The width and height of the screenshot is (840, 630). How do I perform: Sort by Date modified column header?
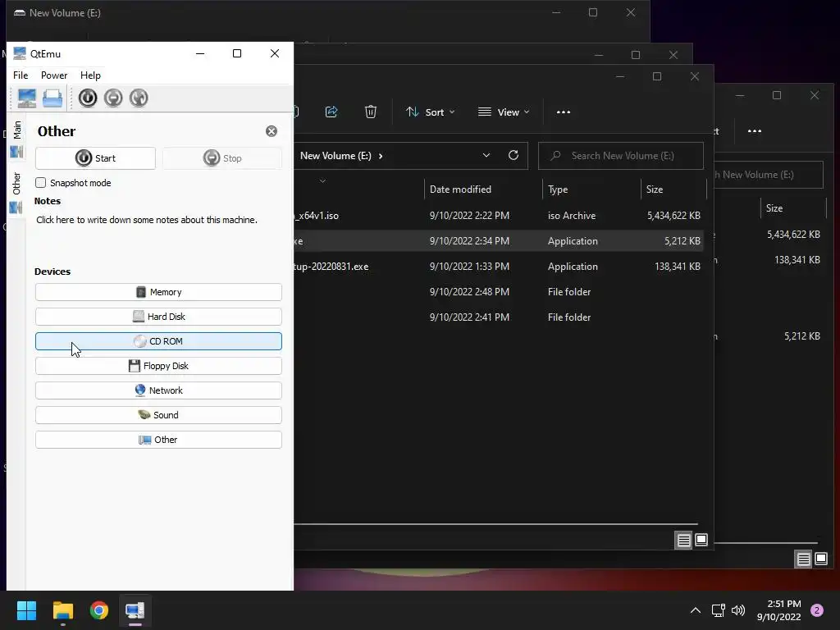click(460, 189)
